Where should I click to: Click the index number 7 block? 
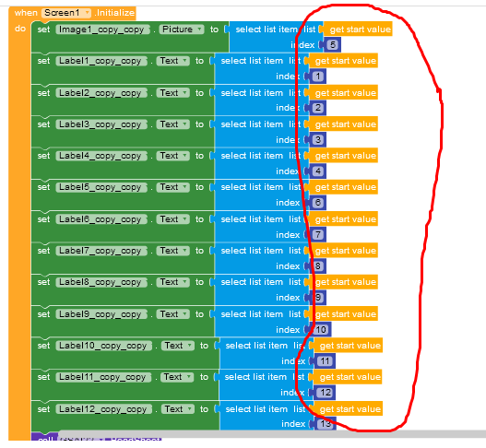click(317, 234)
